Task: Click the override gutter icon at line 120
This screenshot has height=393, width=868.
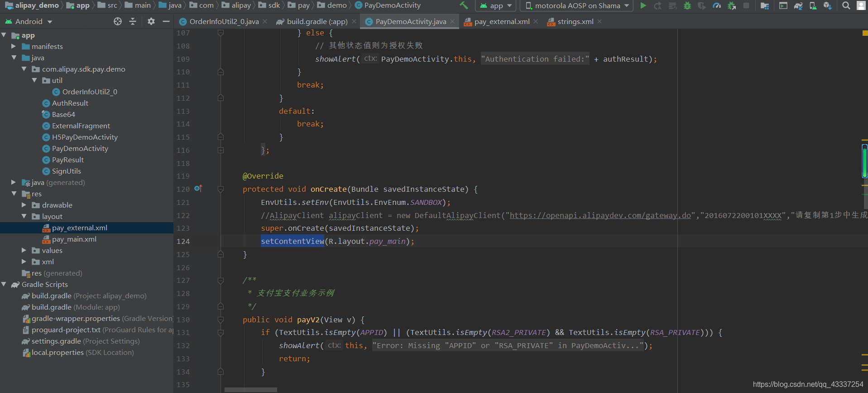Action: pos(198,188)
